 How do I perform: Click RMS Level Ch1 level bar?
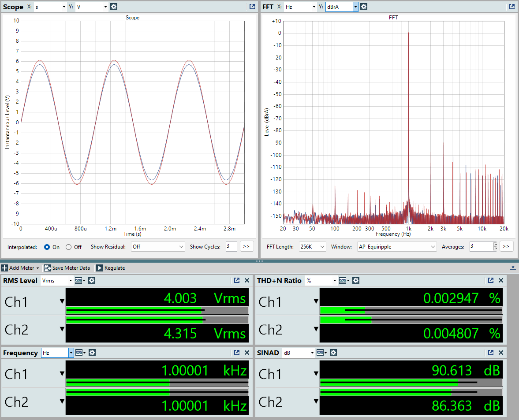click(157, 310)
